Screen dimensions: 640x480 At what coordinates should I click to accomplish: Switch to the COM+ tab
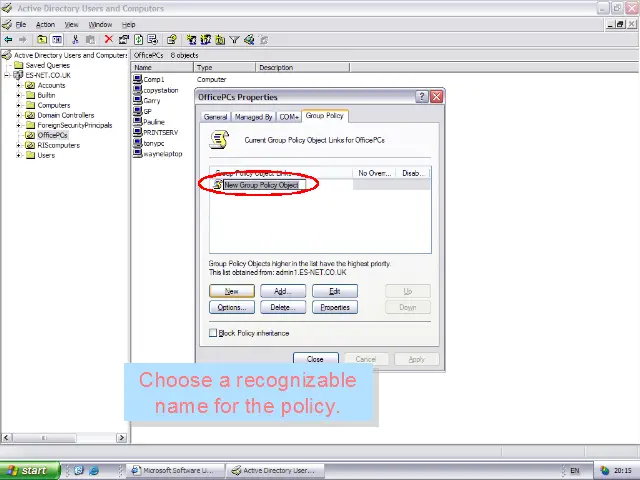click(289, 117)
